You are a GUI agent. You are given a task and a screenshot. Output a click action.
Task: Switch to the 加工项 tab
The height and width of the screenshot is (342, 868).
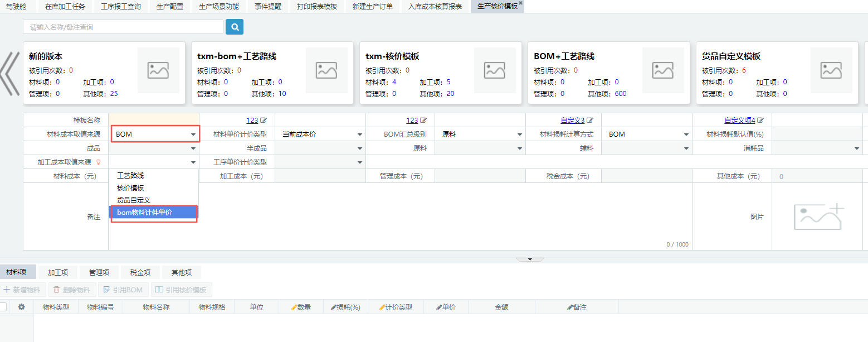tap(58, 272)
